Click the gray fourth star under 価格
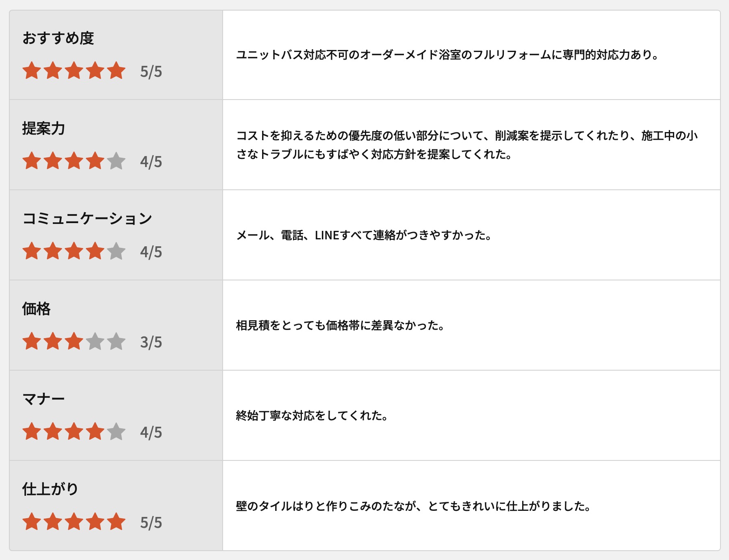The height and width of the screenshot is (560, 729). 95,341
